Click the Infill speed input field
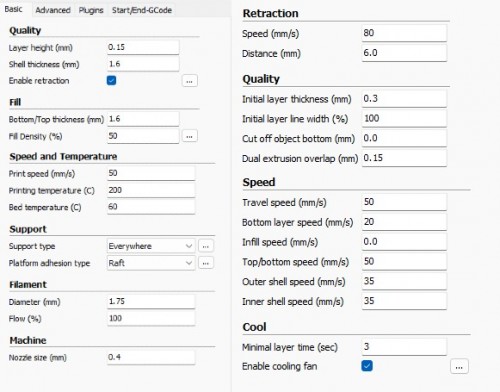The width and height of the screenshot is (500, 392). coord(404,242)
